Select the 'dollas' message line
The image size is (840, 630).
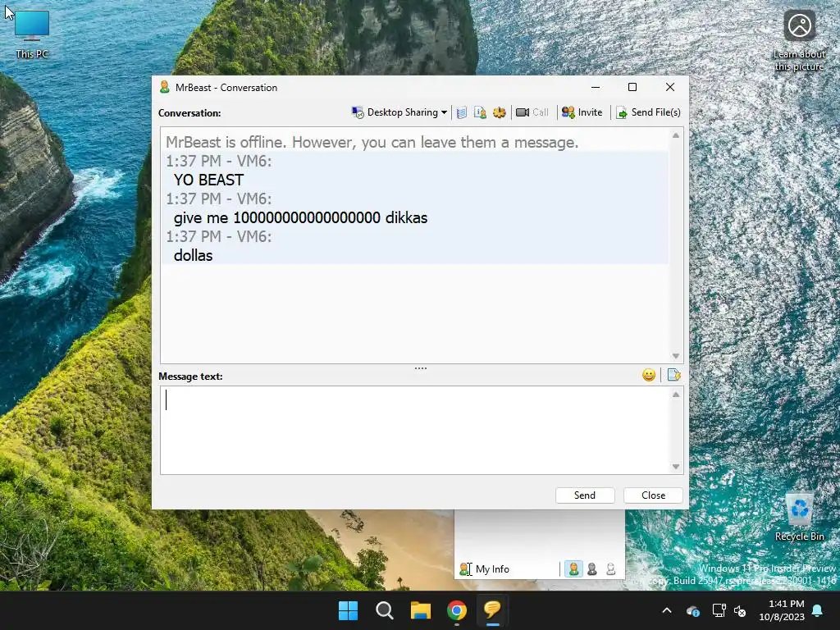click(x=193, y=256)
